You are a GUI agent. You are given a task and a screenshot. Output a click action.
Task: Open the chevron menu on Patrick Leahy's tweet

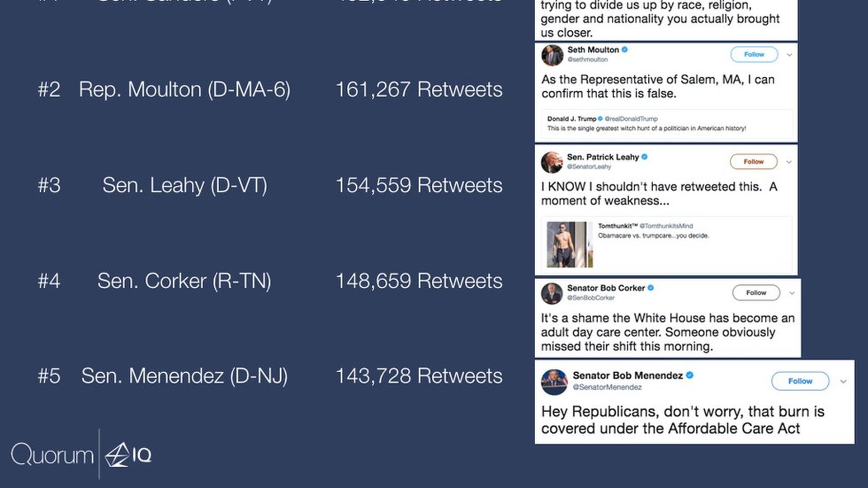789,162
